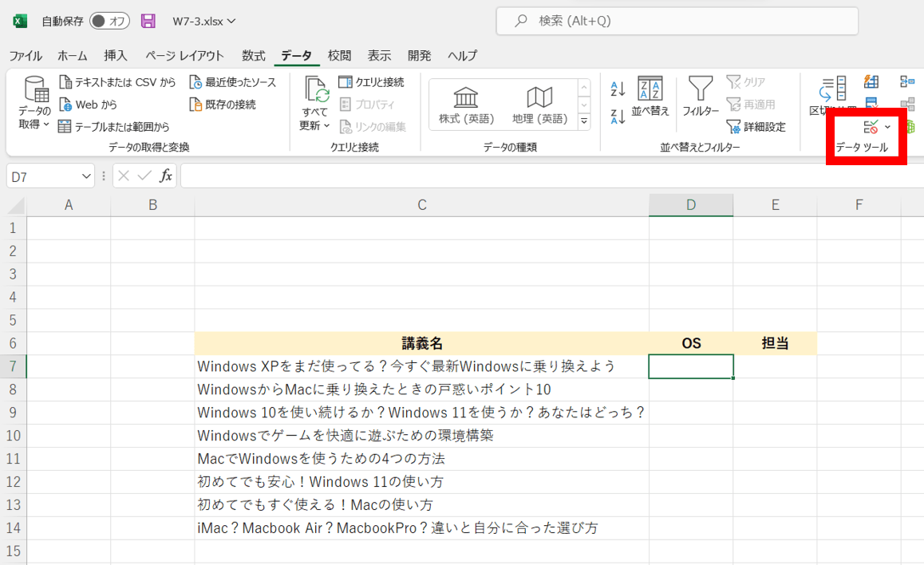The image size is (924, 565).
Task: Expand the データの種類 gallery
Action: (x=584, y=121)
